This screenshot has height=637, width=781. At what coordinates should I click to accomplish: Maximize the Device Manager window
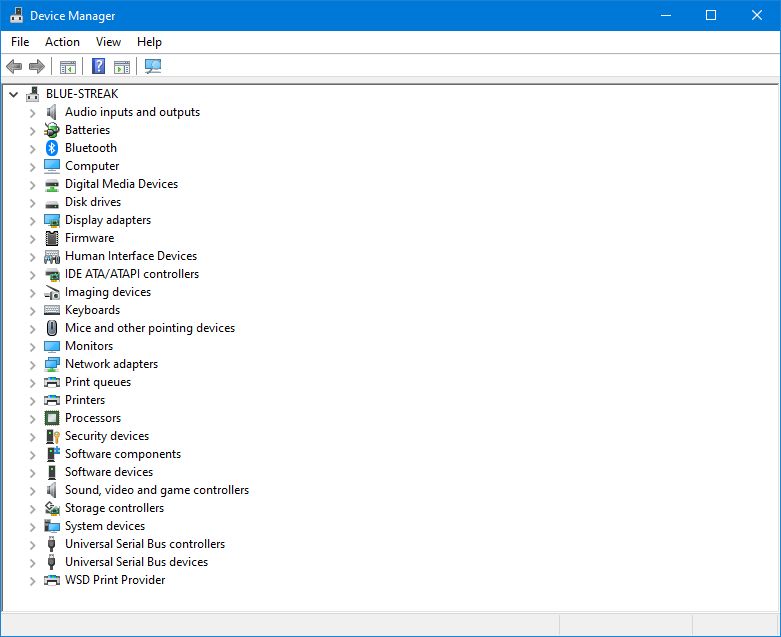click(711, 15)
